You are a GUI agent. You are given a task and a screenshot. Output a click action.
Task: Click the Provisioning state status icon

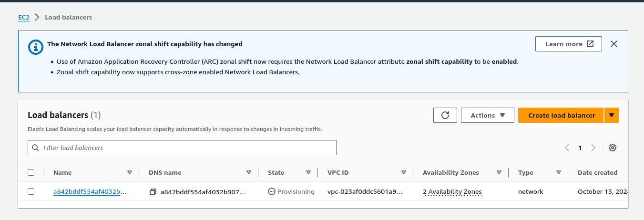tap(272, 192)
